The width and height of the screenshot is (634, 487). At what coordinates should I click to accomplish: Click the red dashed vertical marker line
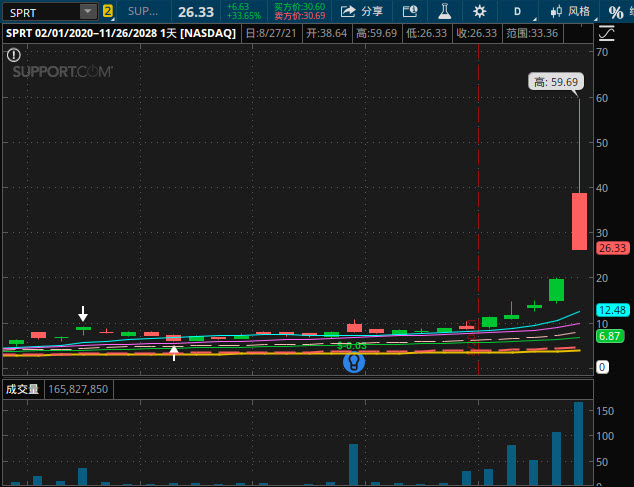[478, 209]
